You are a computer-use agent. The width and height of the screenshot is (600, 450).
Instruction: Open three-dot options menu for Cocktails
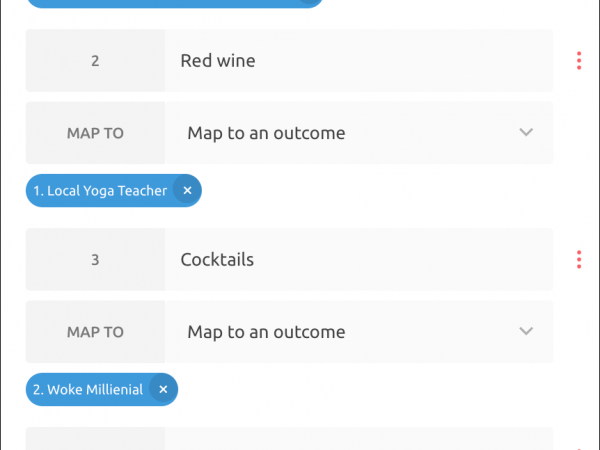pos(579,260)
